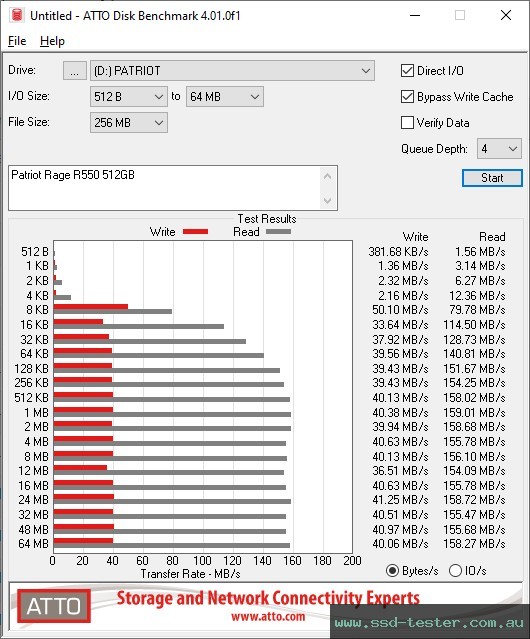Expand the 512 B minimum I/O size dropdown

[129, 97]
